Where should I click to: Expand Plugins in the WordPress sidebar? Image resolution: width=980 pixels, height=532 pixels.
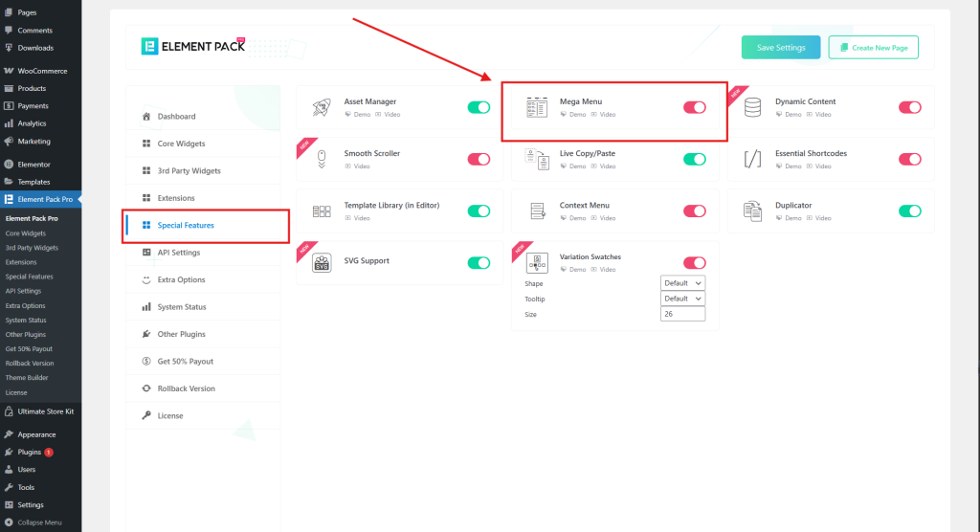coord(30,452)
